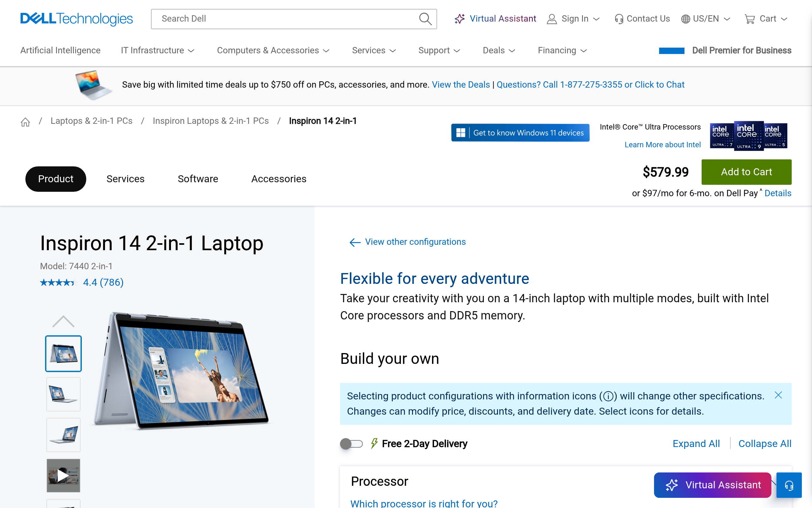Image resolution: width=812 pixels, height=508 pixels.
Task: Select the third laptop thumbnail
Action: point(63,435)
